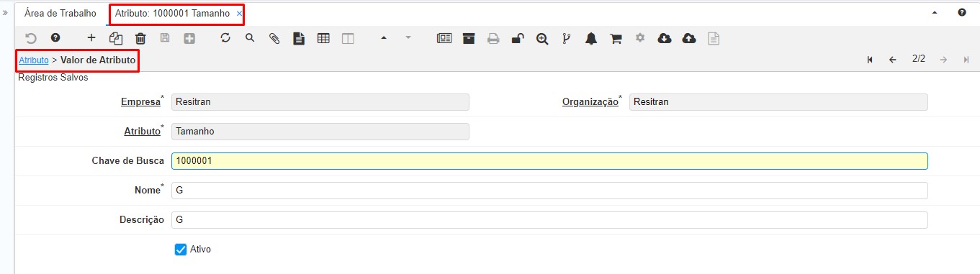Click the Parent record up arrow
The image size is (980, 274).
coord(384,38)
